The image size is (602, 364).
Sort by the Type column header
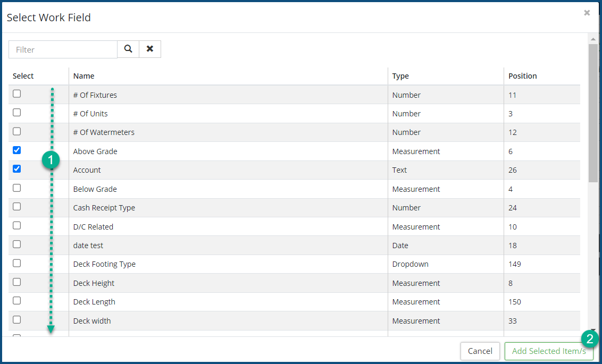click(400, 76)
